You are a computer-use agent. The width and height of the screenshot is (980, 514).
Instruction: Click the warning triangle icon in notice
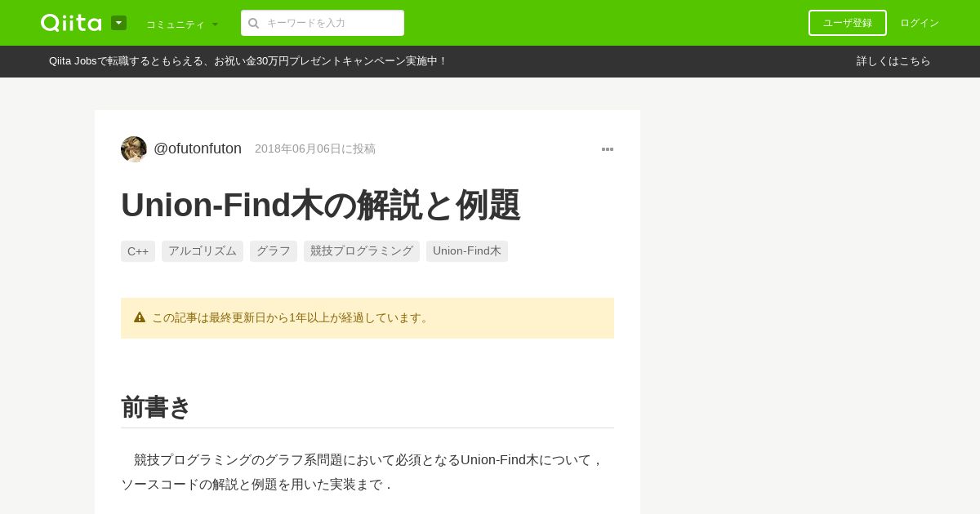(140, 317)
